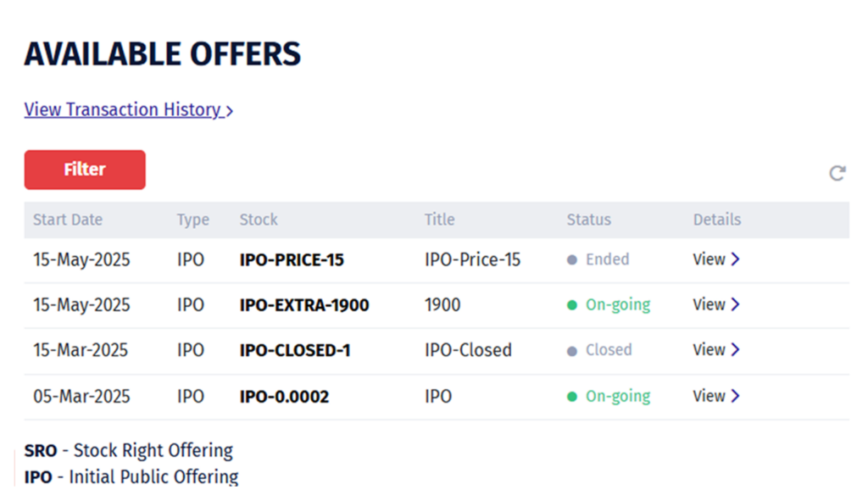Screen dimensions: 868x501
Task: Click the chevron after View Transaction History
Action: [230, 111]
